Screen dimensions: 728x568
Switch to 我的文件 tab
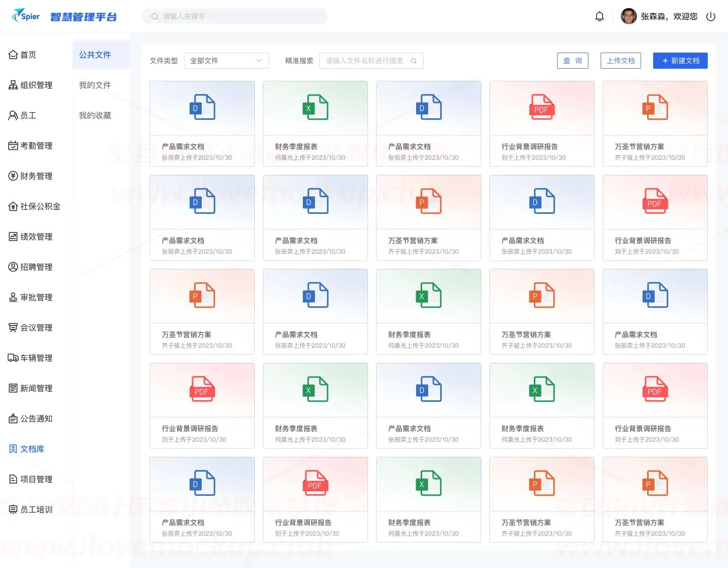coord(95,85)
